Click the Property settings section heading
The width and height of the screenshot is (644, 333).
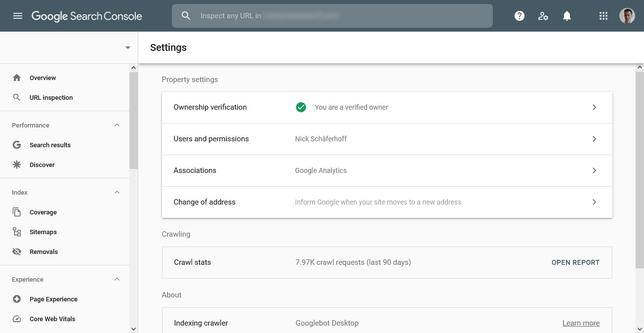(190, 80)
